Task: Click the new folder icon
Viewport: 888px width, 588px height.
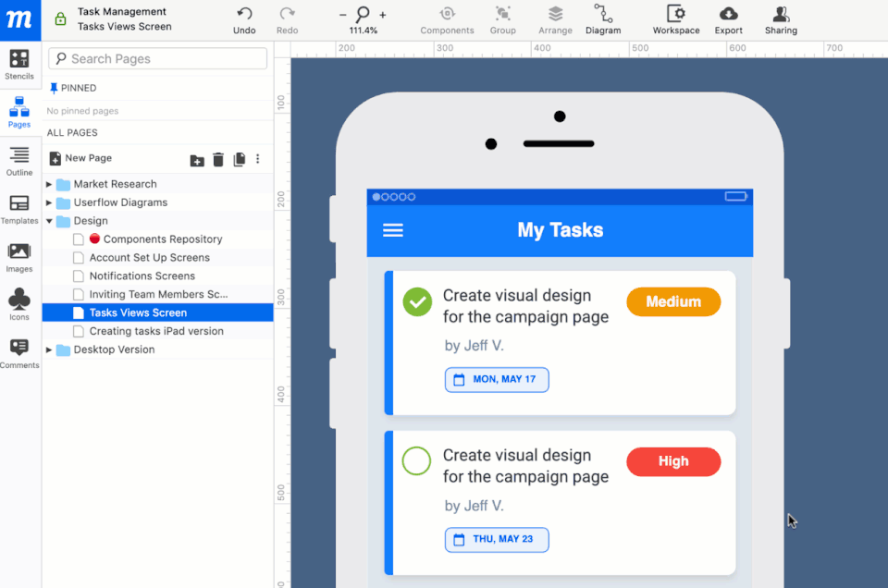Action: (197, 161)
